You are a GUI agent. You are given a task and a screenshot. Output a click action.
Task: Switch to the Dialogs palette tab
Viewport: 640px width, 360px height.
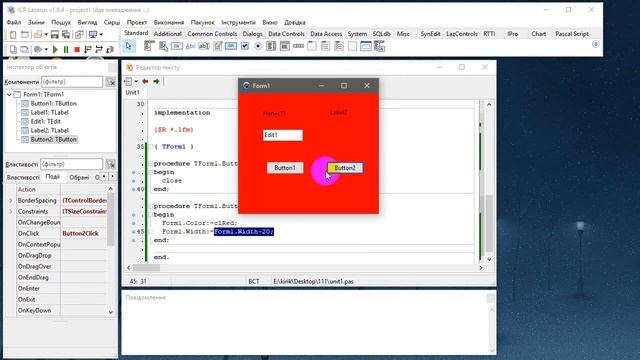252,34
